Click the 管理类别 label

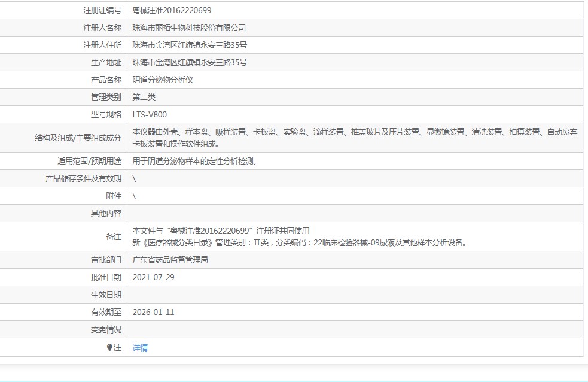(106, 97)
